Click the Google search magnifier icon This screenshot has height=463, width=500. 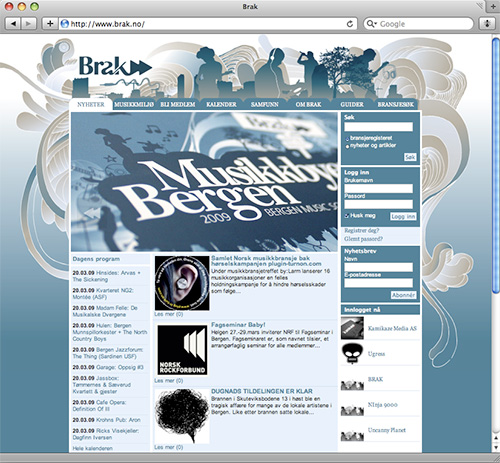pos(371,24)
